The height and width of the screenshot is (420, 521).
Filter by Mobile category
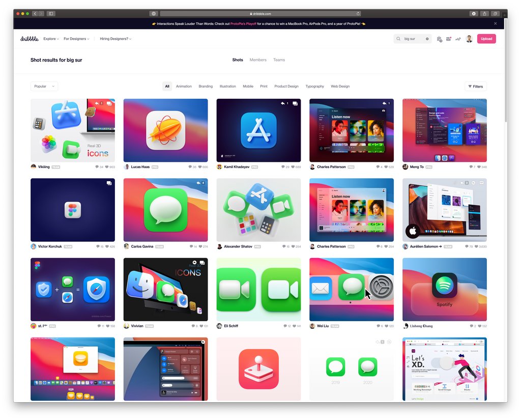click(x=248, y=86)
